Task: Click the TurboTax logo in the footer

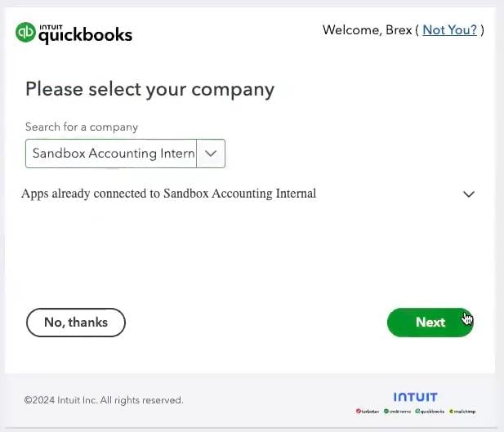Action: [368, 411]
